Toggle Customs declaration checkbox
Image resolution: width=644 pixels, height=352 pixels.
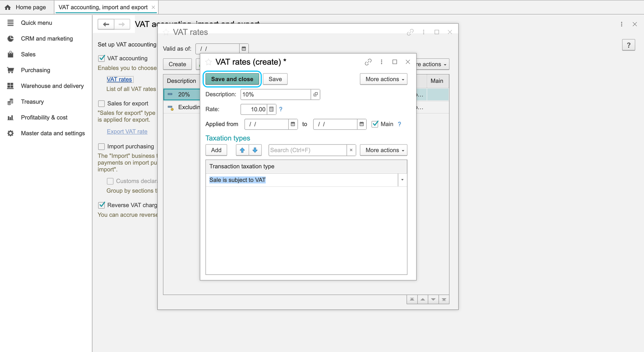pos(110,181)
